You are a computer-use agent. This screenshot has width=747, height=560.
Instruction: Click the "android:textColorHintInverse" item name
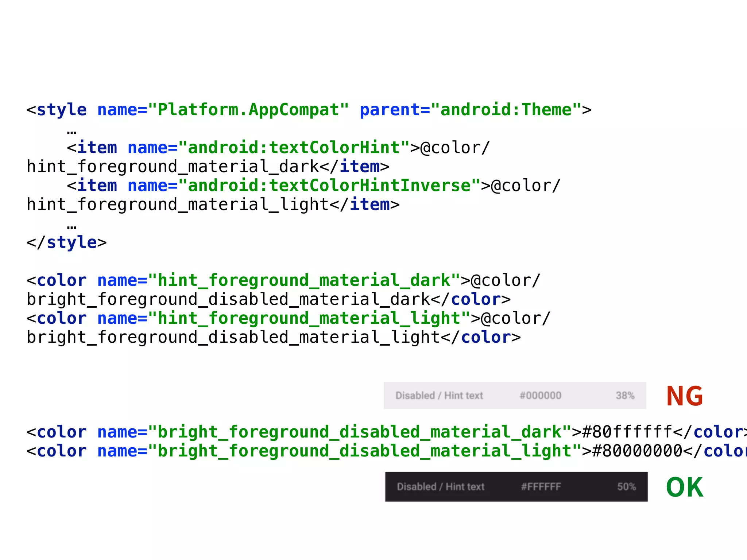coord(329,186)
